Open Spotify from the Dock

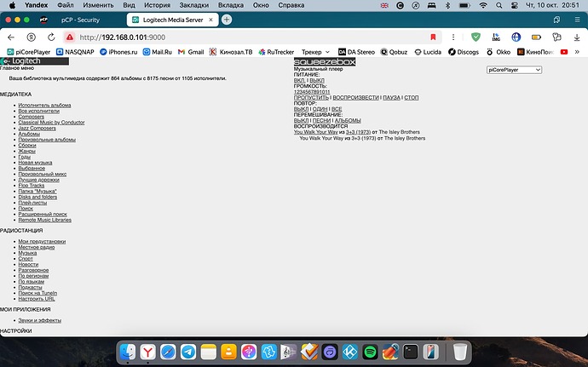[x=370, y=352]
